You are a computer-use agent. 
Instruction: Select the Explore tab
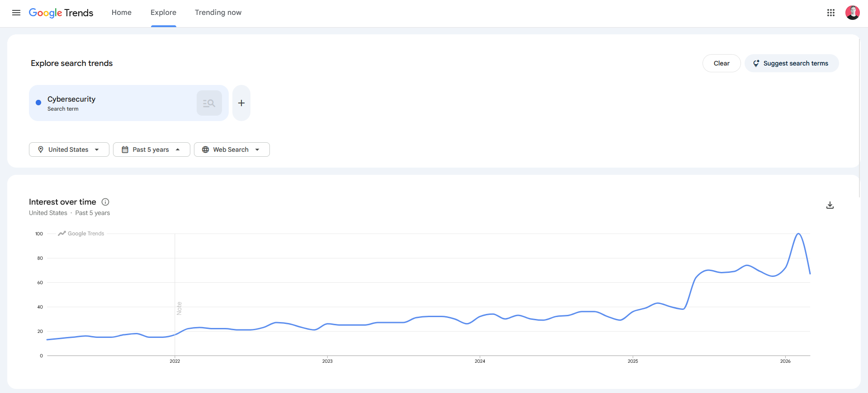click(163, 13)
